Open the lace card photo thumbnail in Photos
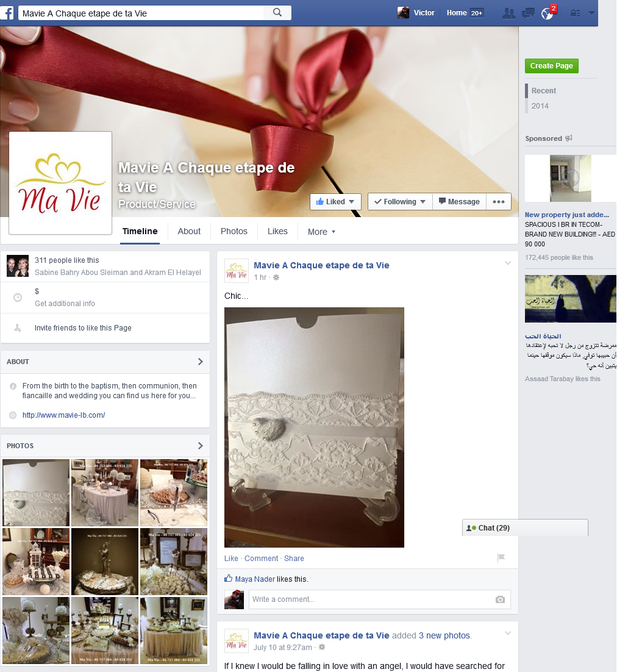Viewport: 628px width, 672px height. (36, 493)
